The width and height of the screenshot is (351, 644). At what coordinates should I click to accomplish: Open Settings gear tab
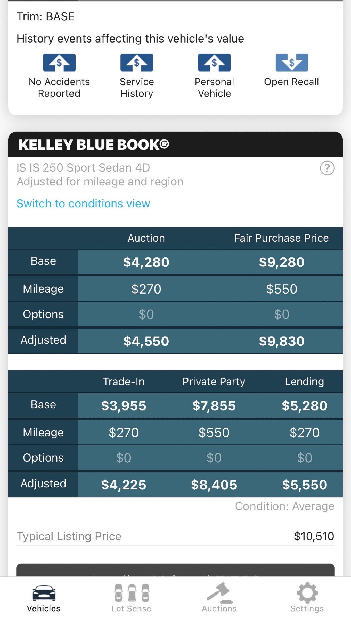click(x=307, y=593)
